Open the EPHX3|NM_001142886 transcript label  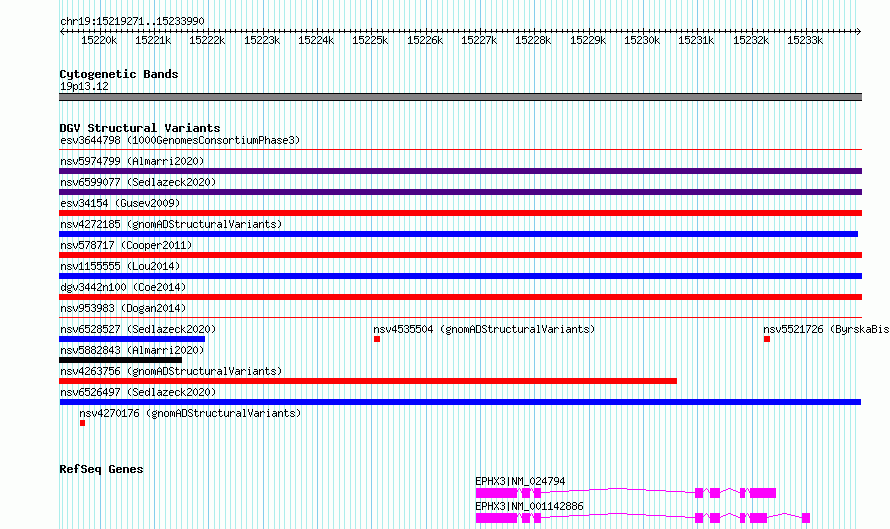click(529, 506)
